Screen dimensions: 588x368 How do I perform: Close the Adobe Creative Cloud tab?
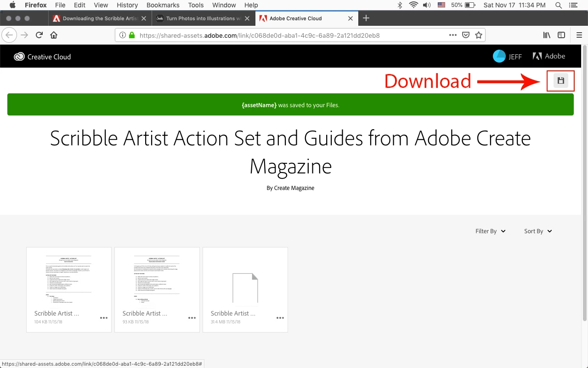(x=351, y=18)
